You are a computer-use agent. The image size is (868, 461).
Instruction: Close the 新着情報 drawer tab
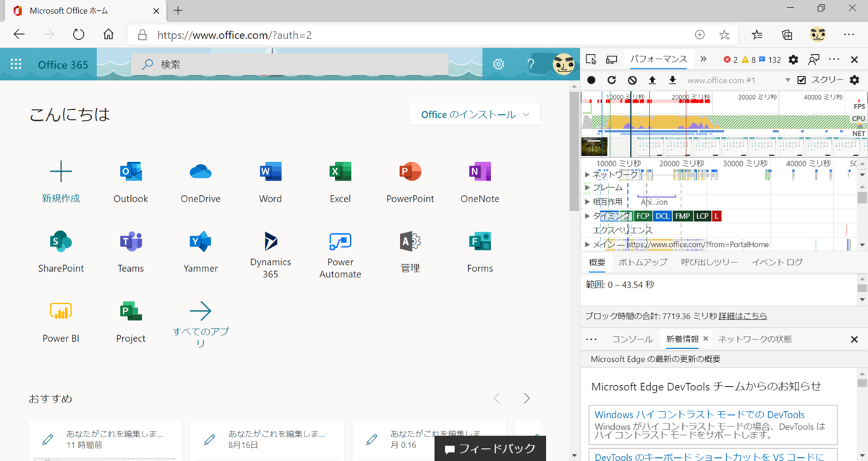(x=705, y=339)
